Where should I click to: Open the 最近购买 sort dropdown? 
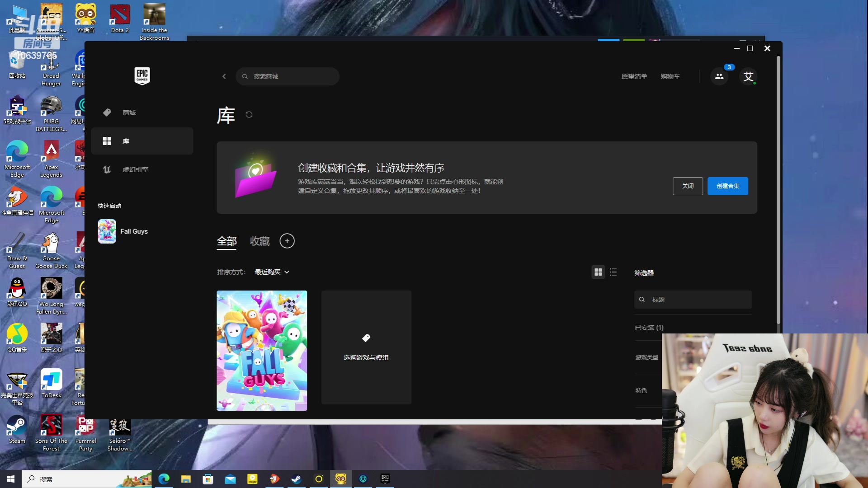point(272,272)
